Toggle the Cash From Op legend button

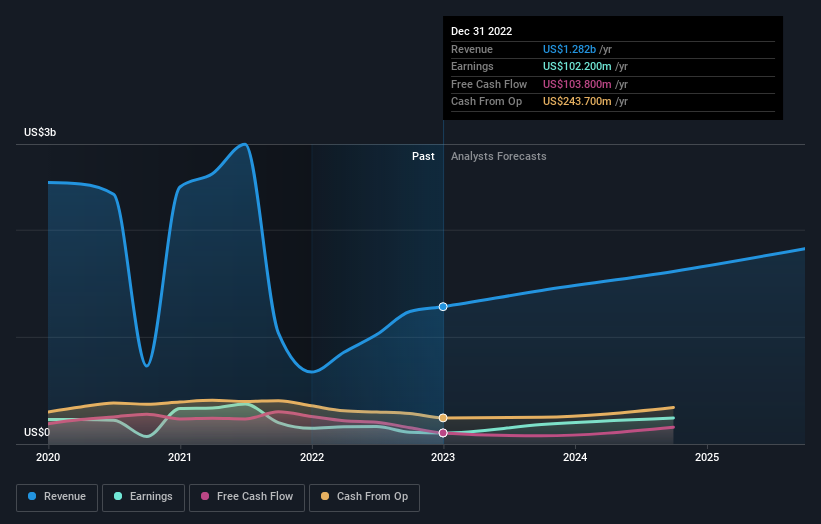point(364,497)
